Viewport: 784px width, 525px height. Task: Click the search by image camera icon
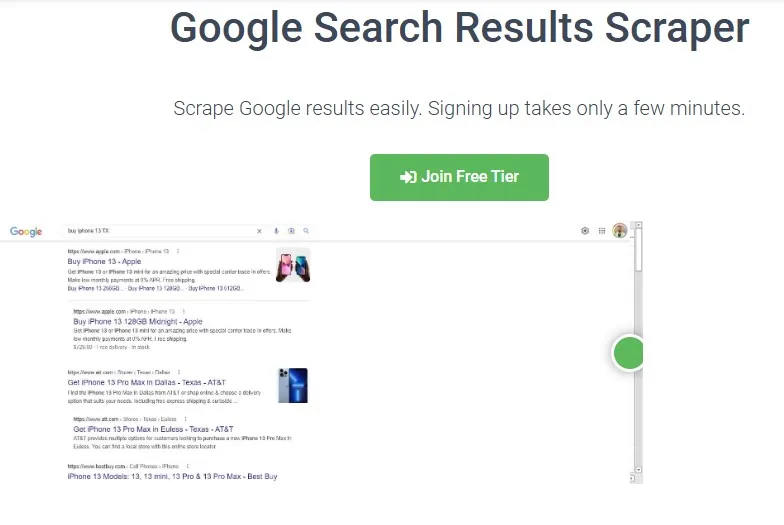click(x=291, y=231)
